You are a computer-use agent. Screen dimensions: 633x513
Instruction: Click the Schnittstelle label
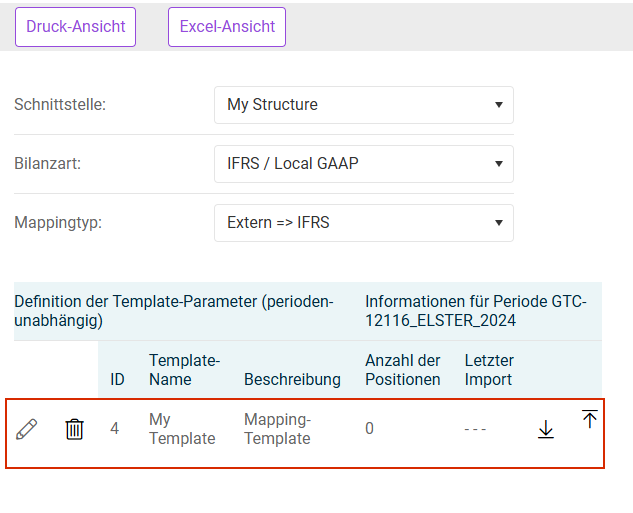click(60, 105)
